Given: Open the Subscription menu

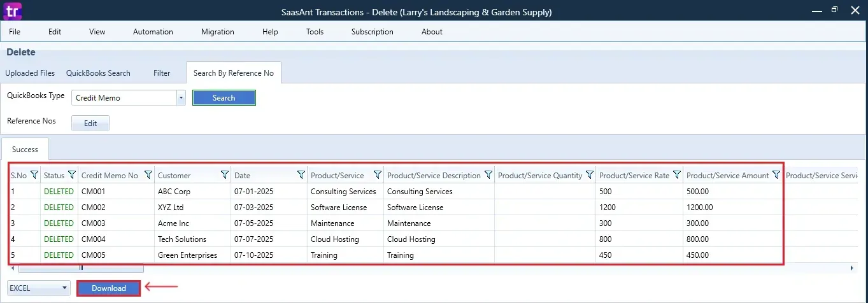Looking at the screenshot, I should coord(373,32).
